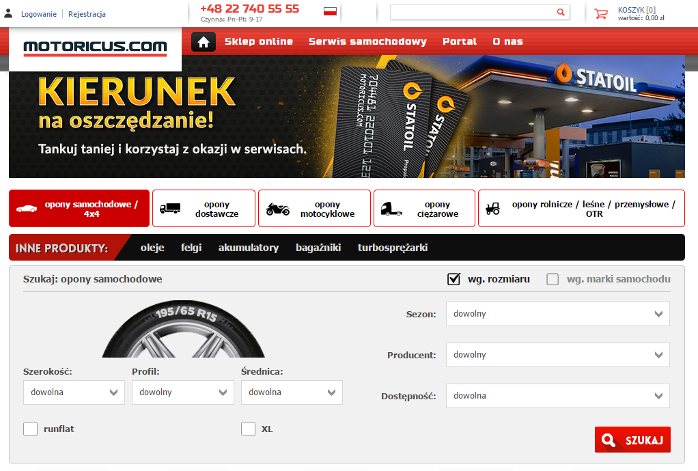Select the motorcycle tires icon

coord(276,209)
